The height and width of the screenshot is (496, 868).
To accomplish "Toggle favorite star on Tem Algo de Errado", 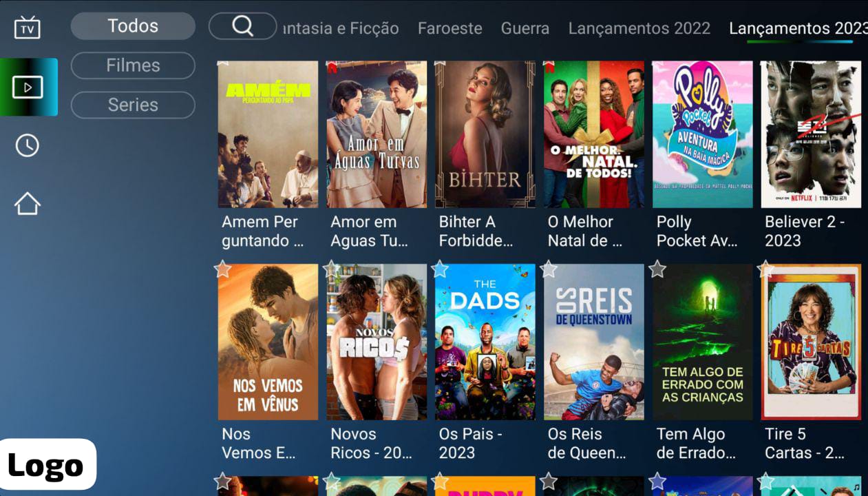I will tap(657, 269).
